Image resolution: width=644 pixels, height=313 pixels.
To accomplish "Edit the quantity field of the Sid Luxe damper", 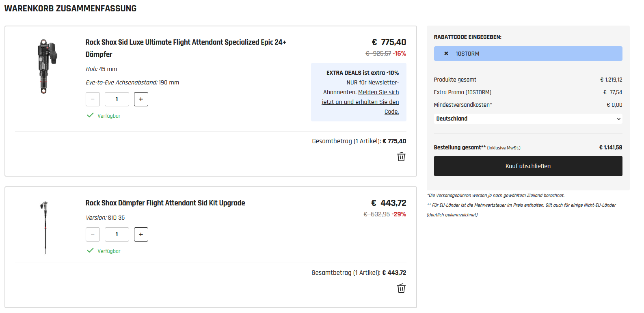I will [117, 99].
